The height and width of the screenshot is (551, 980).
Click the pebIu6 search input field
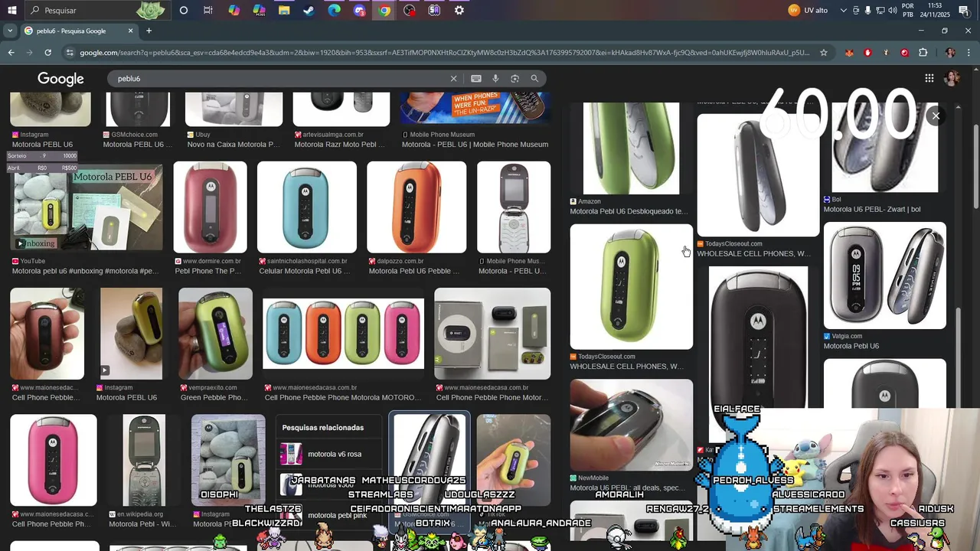coord(279,79)
